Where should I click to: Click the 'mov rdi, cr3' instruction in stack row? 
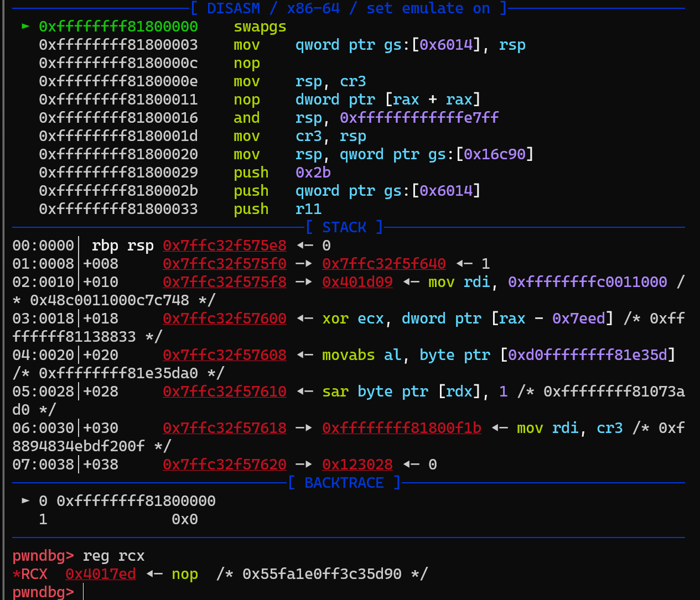coord(570,428)
